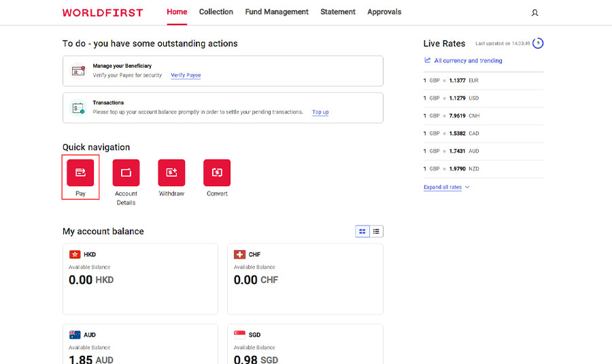Select the Withdraw icon
This screenshot has width=612, height=364.
pyautogui.click(x=171, y=172)
